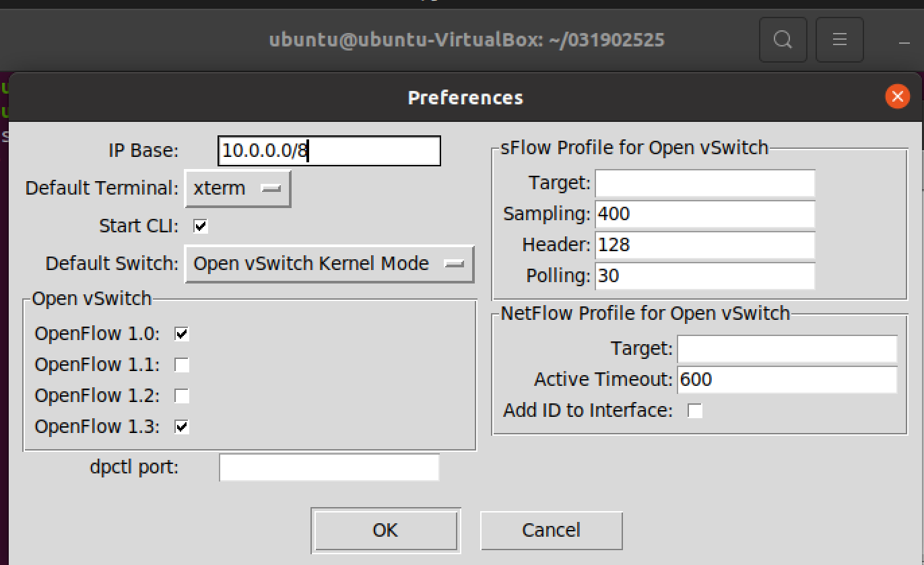Check Add ID to Interface box
Screen dimensions: 924x565
tap(694, 411)
